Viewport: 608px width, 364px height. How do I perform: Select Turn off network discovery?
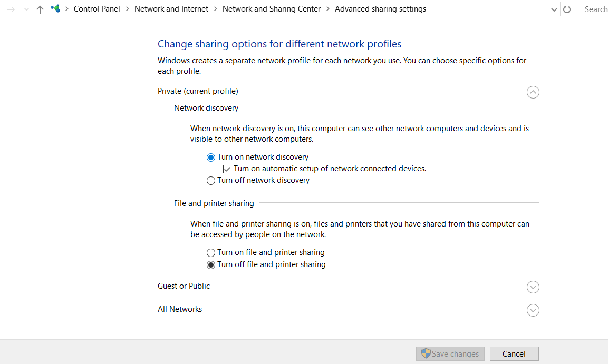[x=210, y=180]
